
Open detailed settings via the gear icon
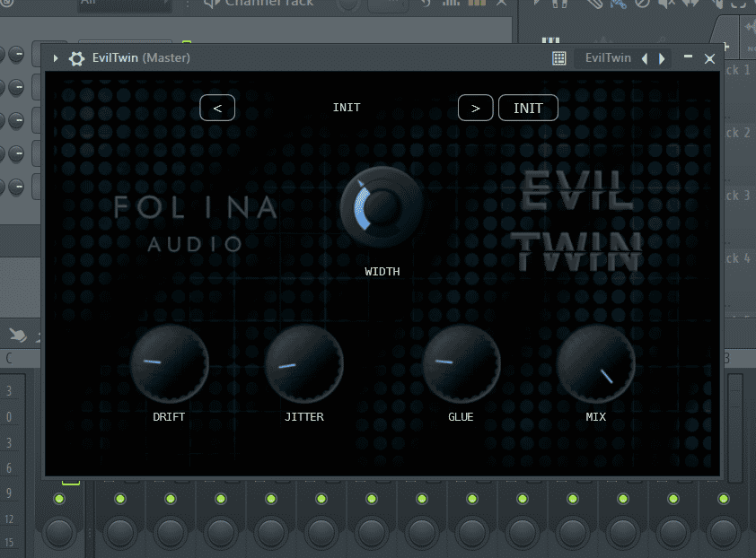[x=76, y=58]
